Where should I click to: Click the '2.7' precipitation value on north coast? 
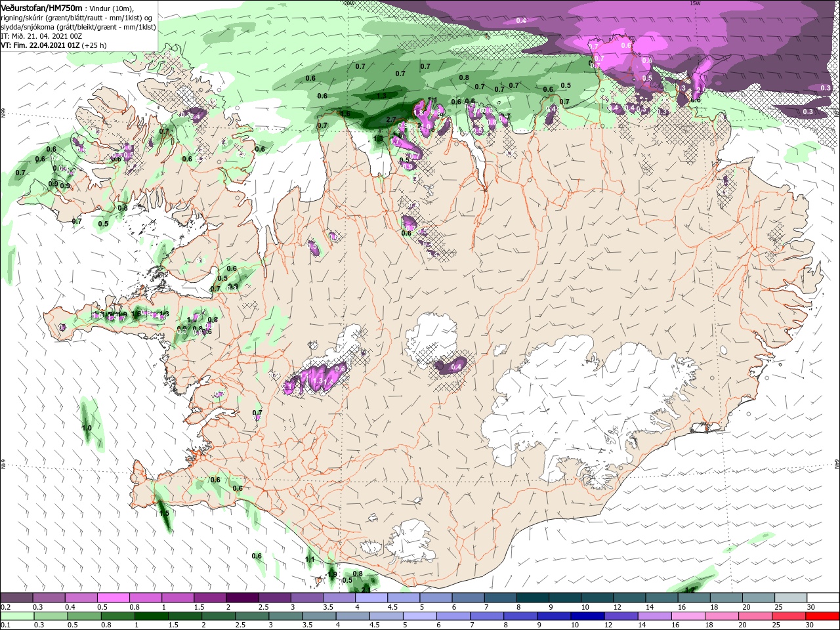pos(392,119)
